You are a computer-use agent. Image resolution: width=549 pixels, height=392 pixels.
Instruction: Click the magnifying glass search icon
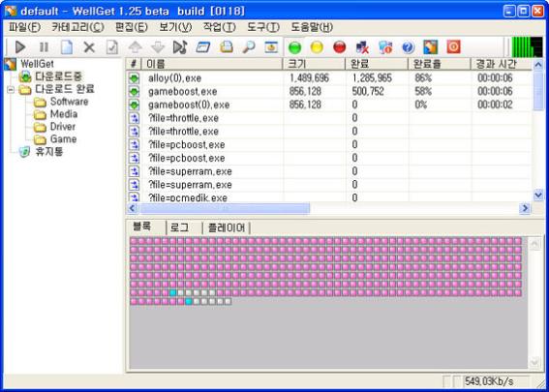coord(249,47)
